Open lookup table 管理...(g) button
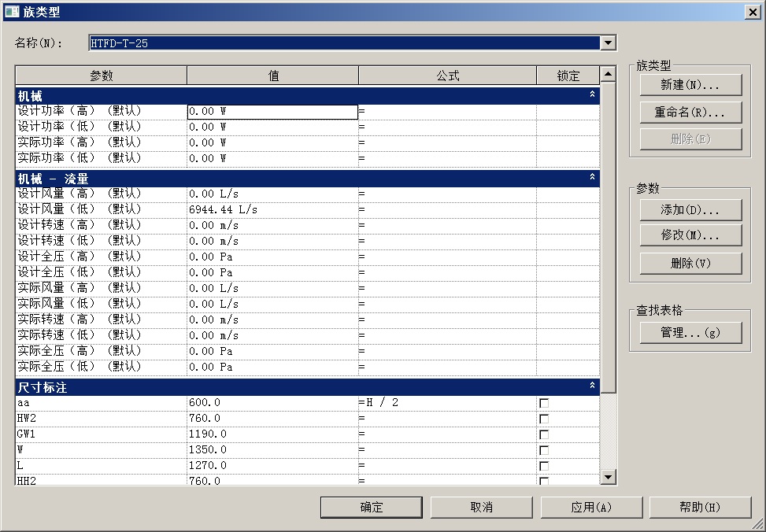 [690, 333]
